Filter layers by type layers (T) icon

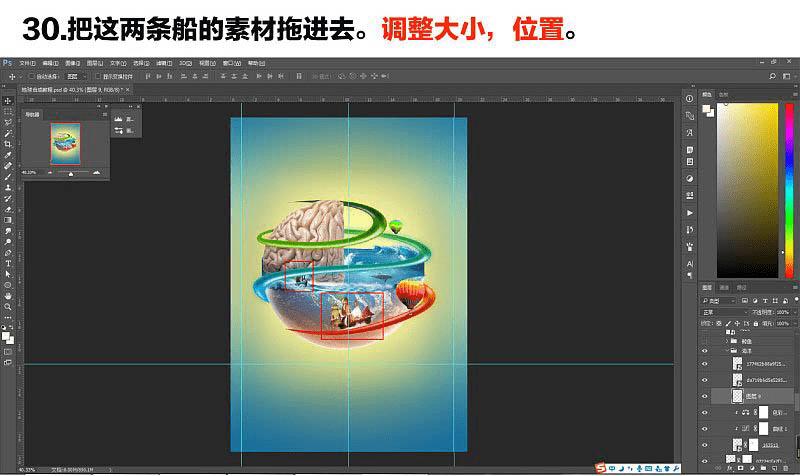pos(765,301)
